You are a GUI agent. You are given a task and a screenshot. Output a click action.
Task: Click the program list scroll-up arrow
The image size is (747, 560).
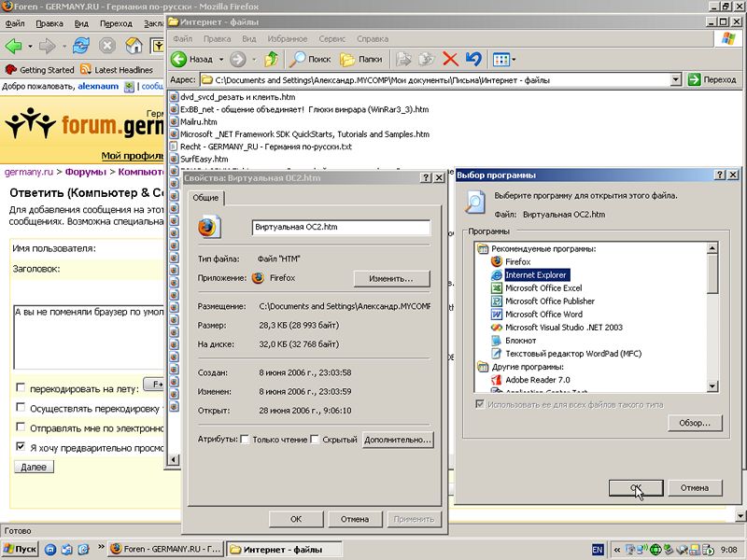point(712,247)
